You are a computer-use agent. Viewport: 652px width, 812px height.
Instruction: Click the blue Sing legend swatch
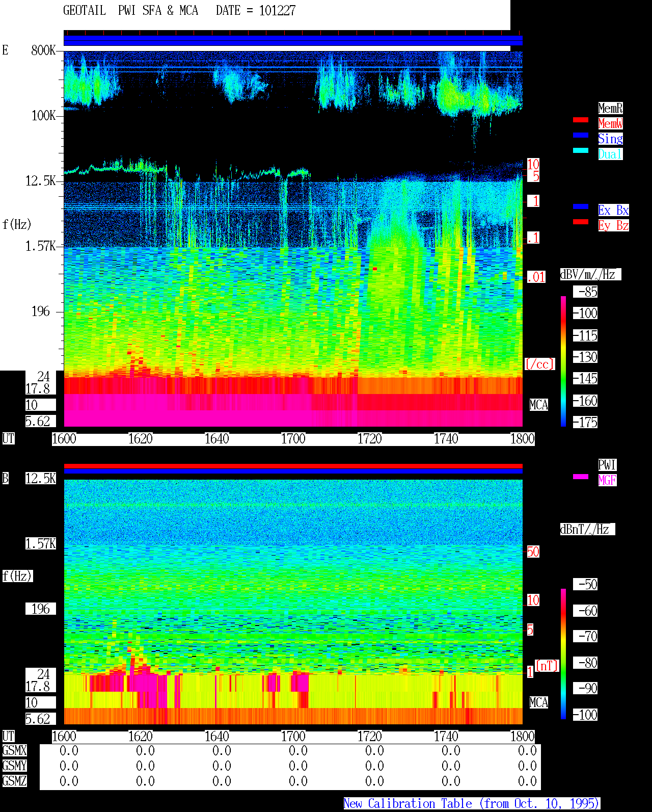(581, 135)
